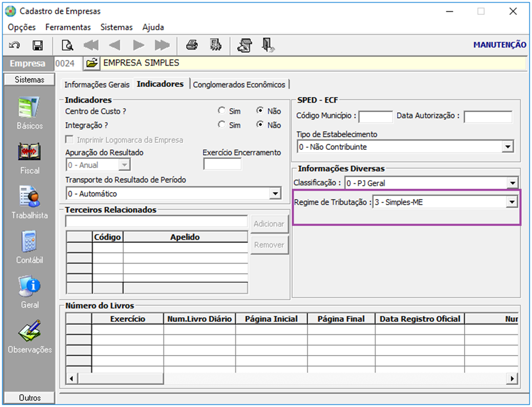This screenshot has width=532, height=407.
Task: Expand Transporte do Resultado de Período dropdown
Action: point(275,193)
